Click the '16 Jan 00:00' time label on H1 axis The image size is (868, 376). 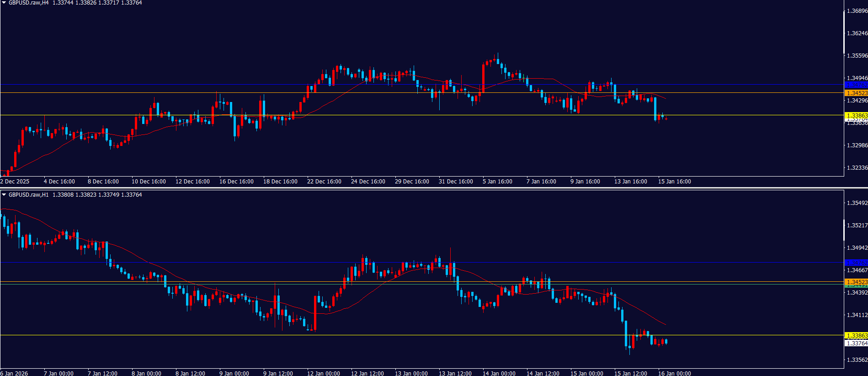pyautogui.click(x=674, y=373)
